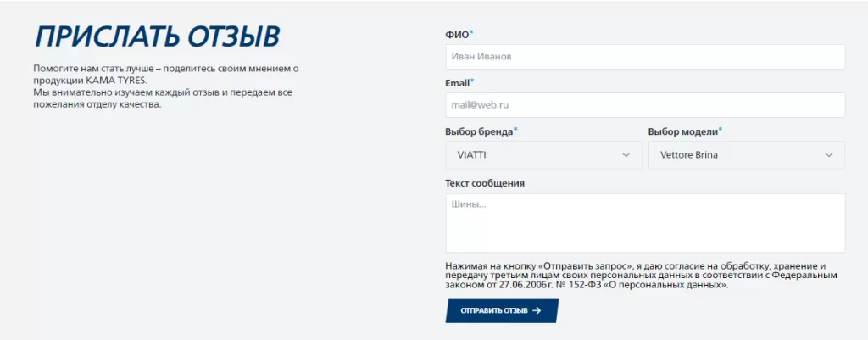The height and width of the screenshot is (340, 868).
Task: Click the Помогите нам стать лучше paragraph
Action: pyautogui.click(x=167, y=86)
